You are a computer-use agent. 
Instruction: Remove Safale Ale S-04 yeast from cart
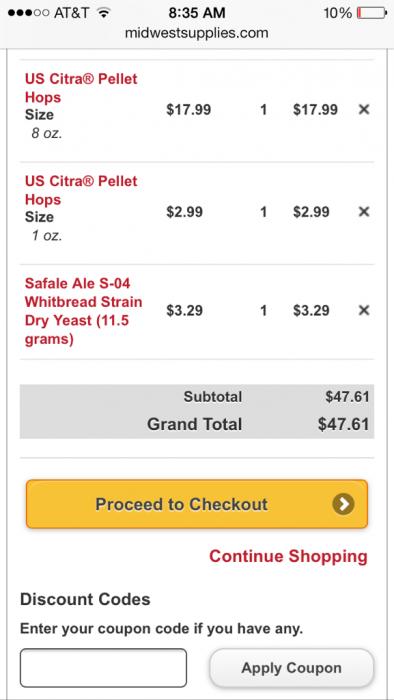[x=364, y=310]
